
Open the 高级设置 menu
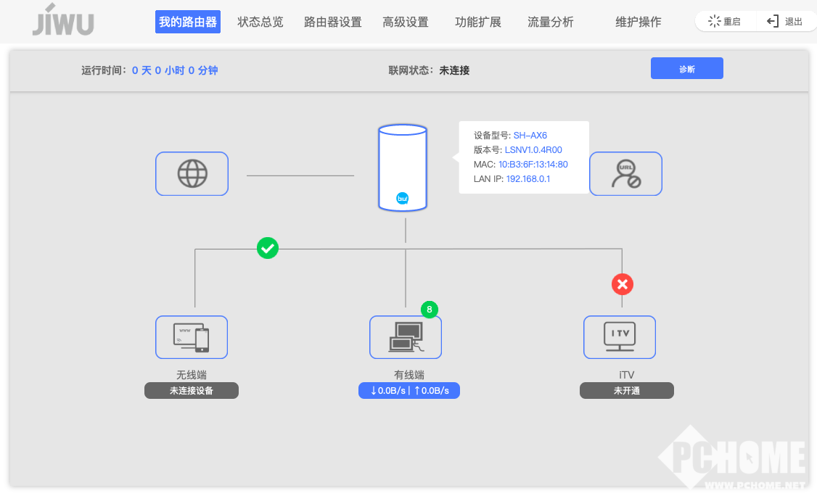406,22
